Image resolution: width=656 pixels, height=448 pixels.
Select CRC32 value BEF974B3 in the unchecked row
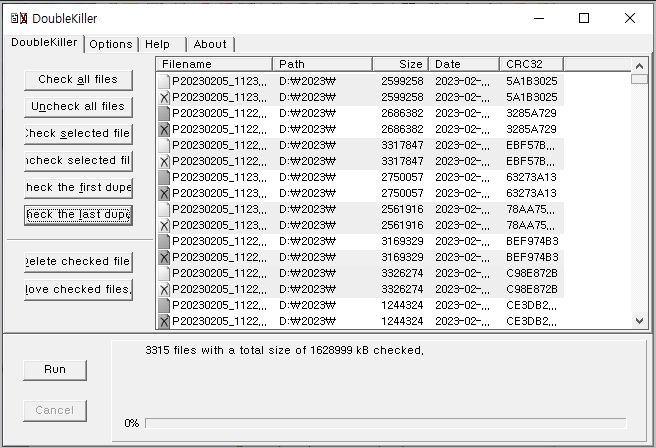pyautogui.click(x=532, y=241)
